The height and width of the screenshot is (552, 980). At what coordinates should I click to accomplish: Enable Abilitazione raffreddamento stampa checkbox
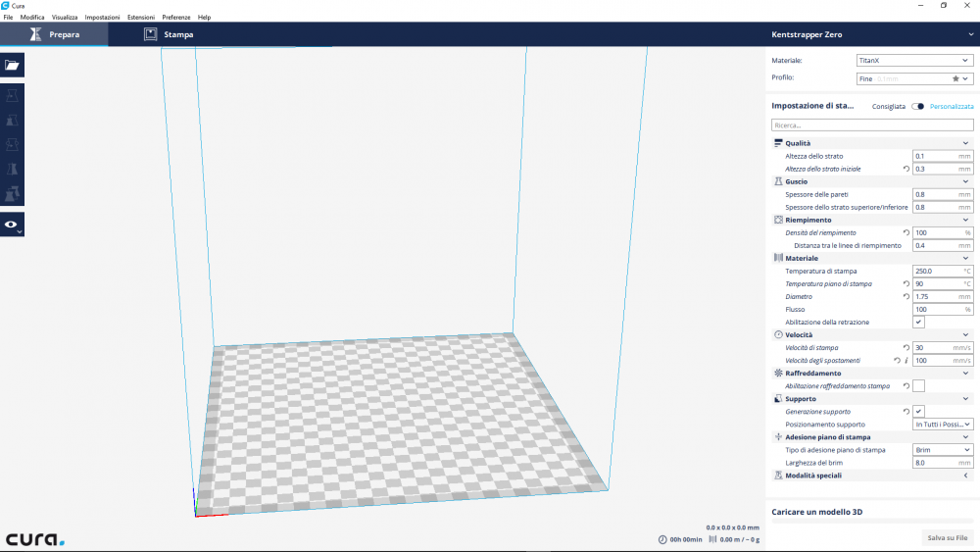tap(918, 386)
